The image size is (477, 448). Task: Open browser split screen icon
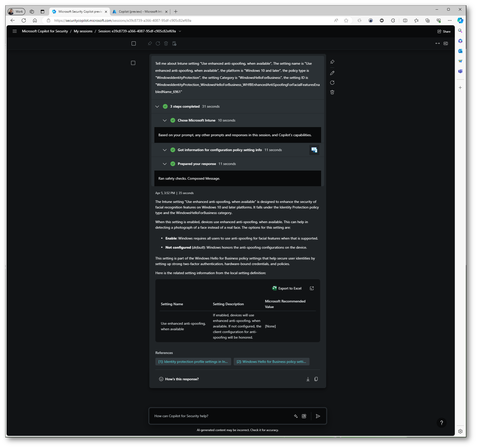point(405,20)
